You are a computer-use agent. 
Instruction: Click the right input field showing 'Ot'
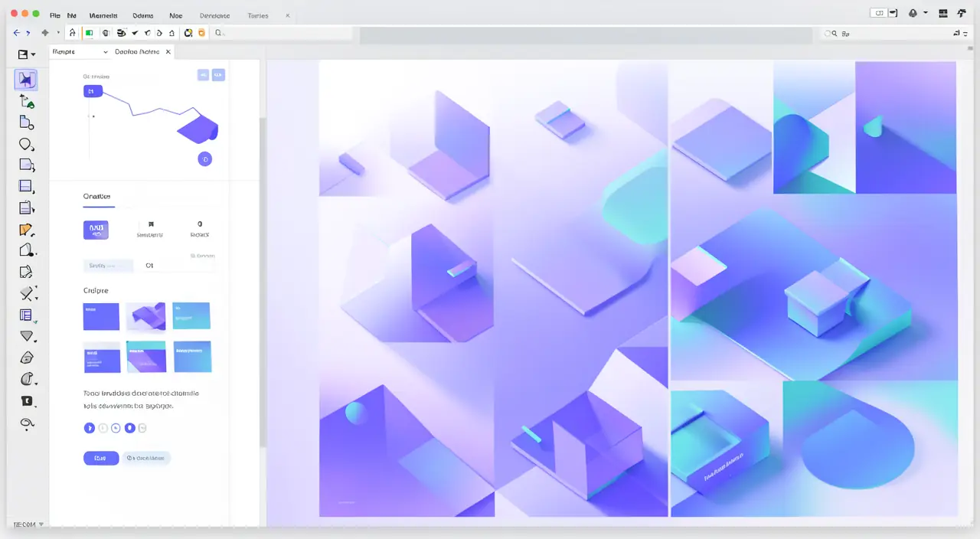click(178, 266)
